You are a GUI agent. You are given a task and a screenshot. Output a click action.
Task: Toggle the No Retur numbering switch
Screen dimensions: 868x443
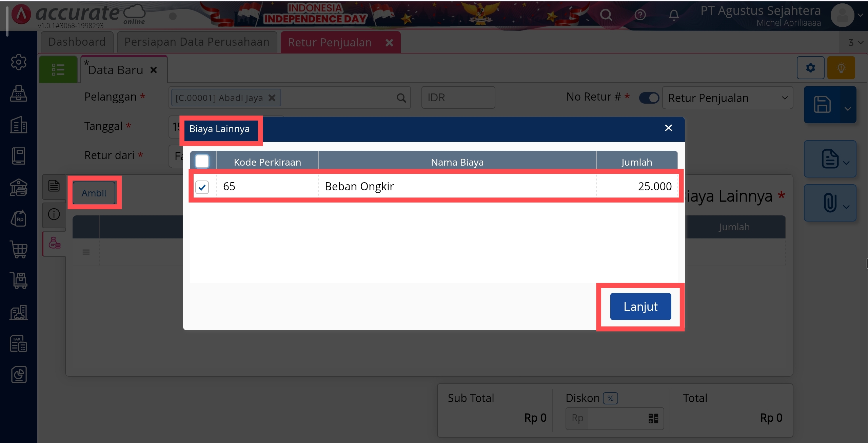[x=649, y=98]
